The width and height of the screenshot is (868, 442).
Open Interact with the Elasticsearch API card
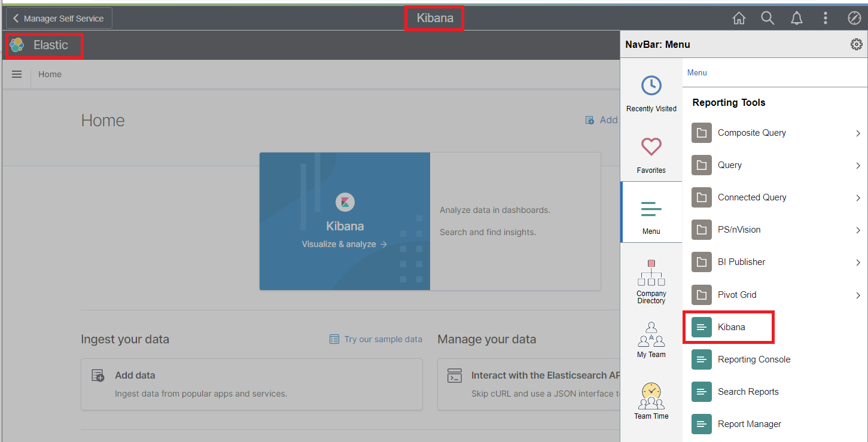tap(546, 376)
